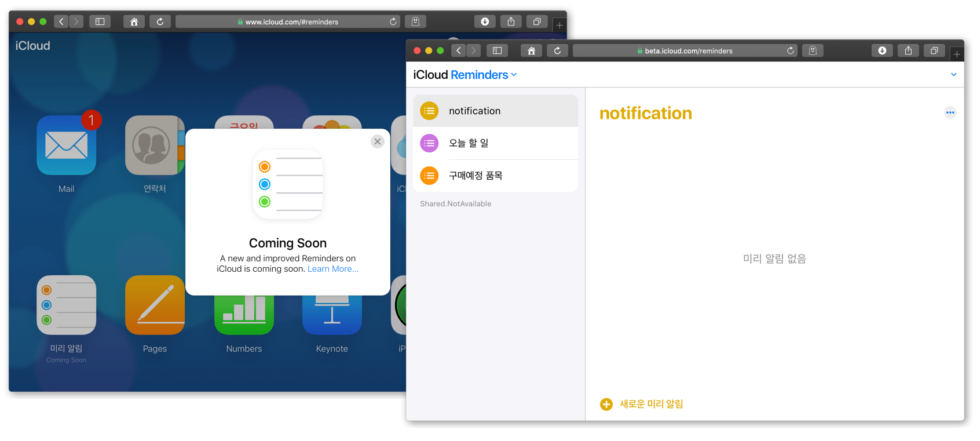
Task: Open the Mail app icon in iCloud
Action: click(67, 145)
